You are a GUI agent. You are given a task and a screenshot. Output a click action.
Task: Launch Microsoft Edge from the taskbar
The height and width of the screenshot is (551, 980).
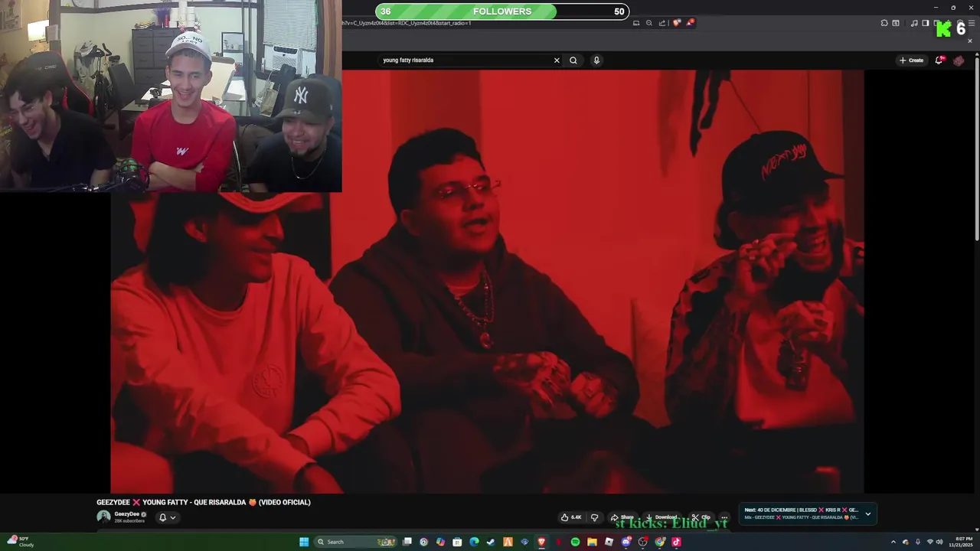(474, 542)
